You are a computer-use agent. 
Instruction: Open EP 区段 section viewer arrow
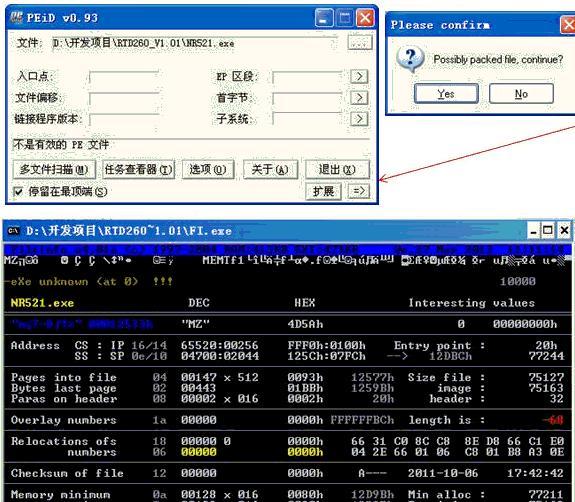pos(359,76)
